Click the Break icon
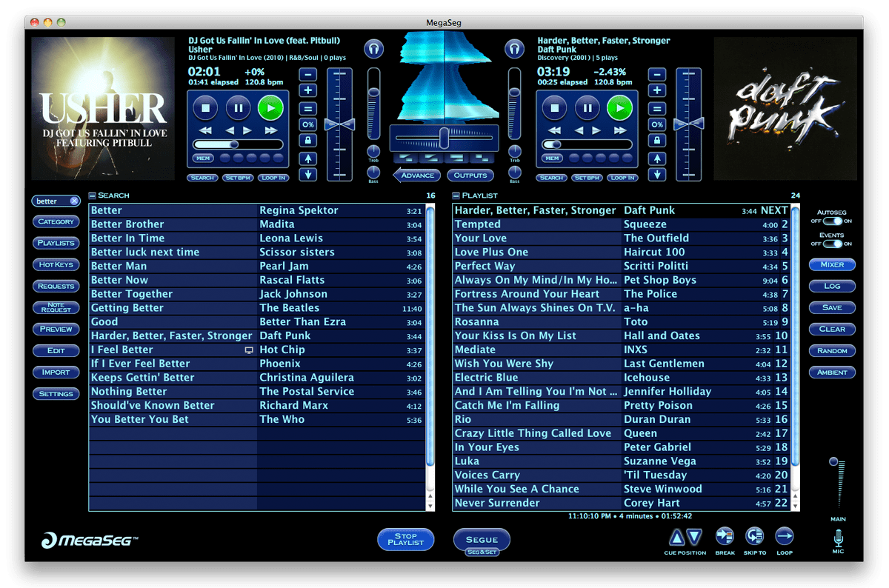 click(x=725, y=536)
